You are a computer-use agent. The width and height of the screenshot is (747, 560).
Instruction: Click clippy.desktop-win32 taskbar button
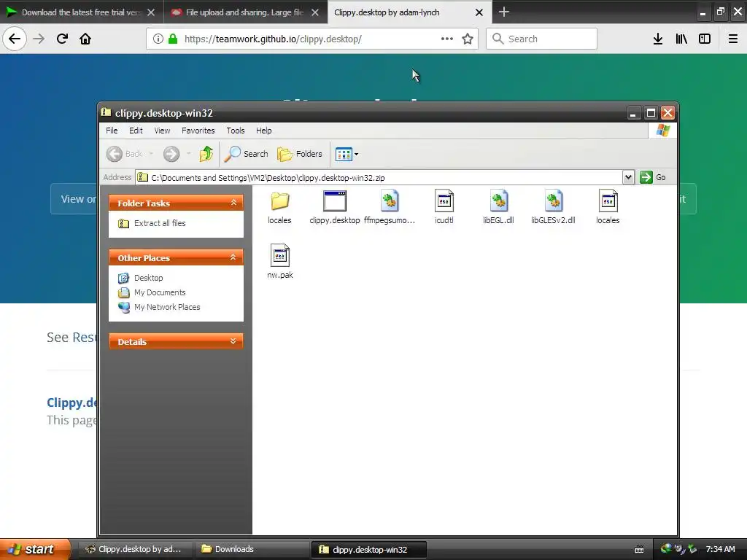click(x=368, y=549)
